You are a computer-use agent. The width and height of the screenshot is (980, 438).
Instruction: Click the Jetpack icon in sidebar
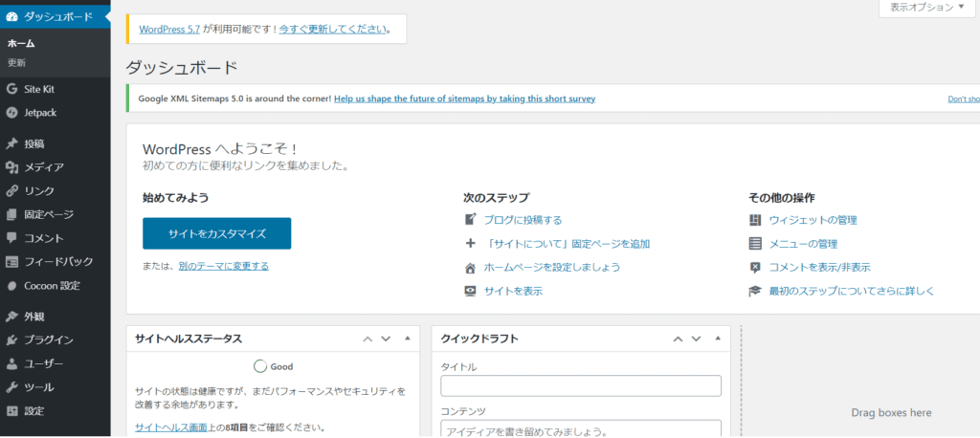click(11, 113)
